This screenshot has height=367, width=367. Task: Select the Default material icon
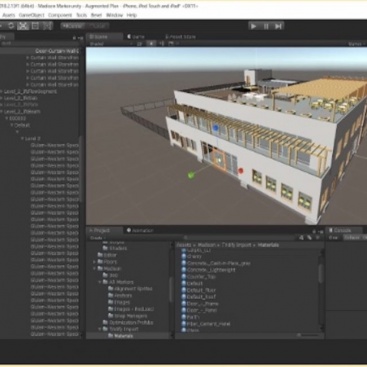coord(183,283)
